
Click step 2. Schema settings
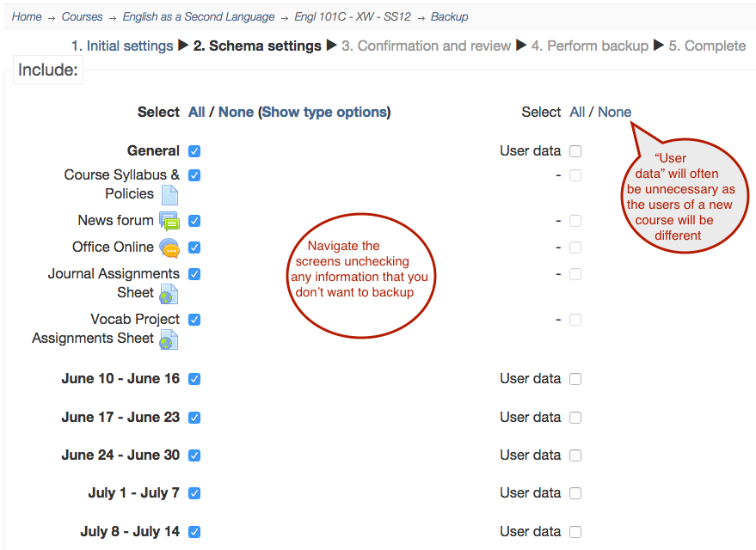click(x=257, y=46)
